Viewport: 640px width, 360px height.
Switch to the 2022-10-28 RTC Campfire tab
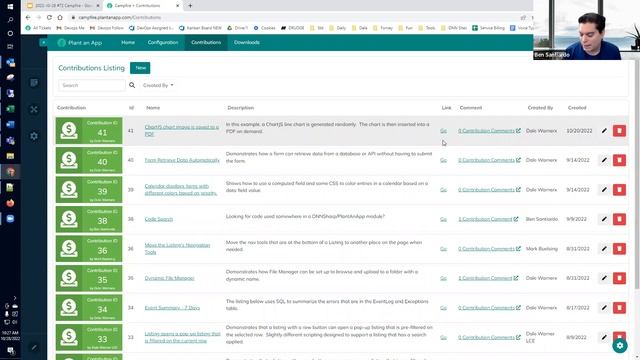(x=62, y=6)
